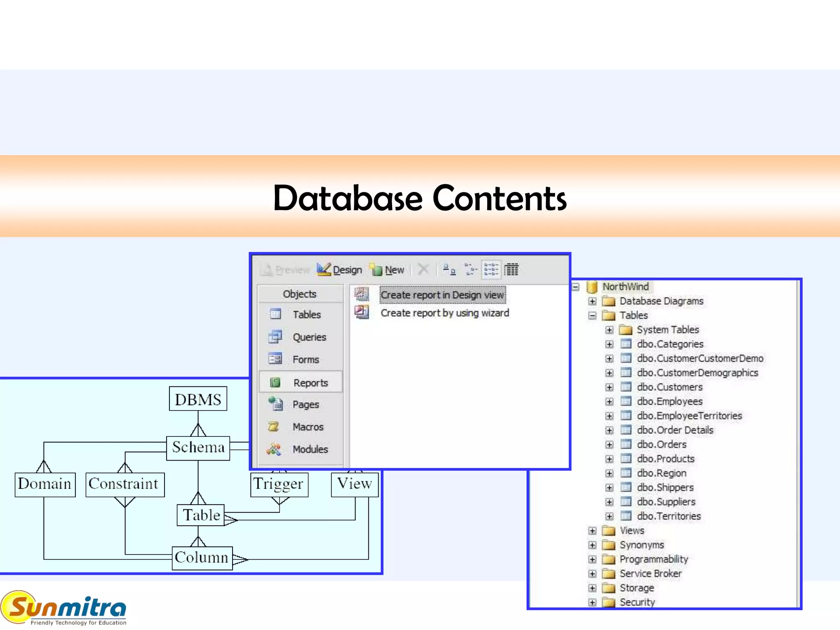Select dbo.Order Details table
The height and width of the screenshot is (630, 840).
(x=675, y=430)
